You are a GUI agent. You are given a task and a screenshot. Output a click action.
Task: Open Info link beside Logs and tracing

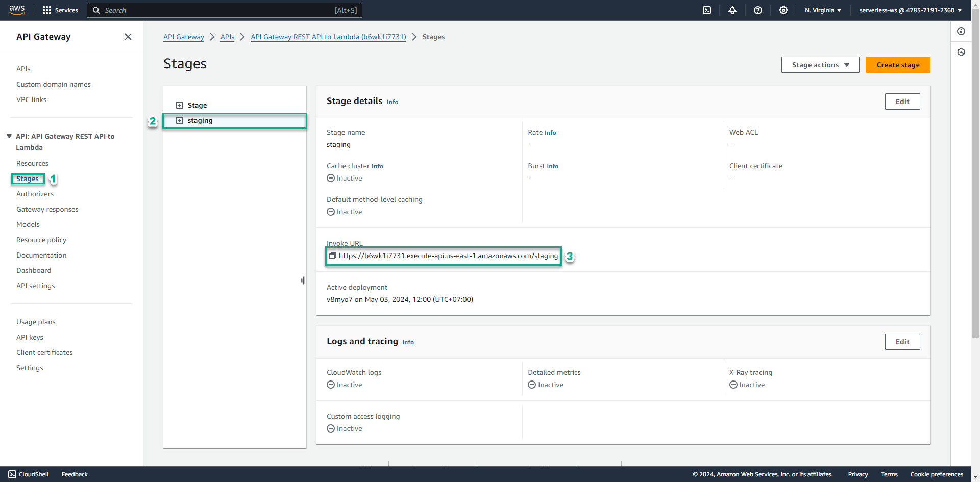408,342
